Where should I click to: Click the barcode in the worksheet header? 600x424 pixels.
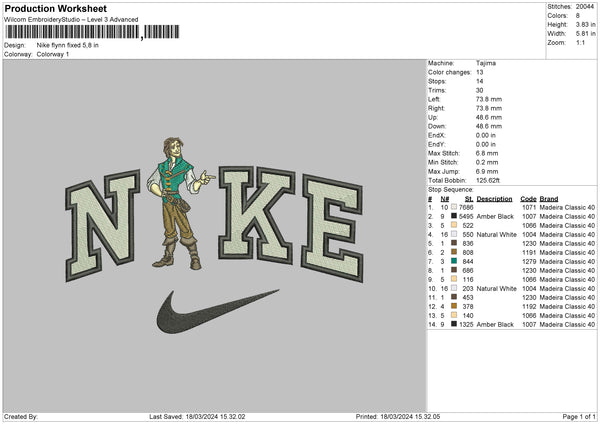tap(72, 33)
